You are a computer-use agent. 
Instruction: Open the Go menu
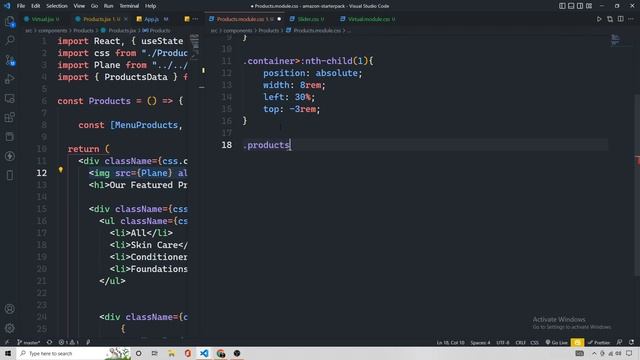(x=94, y=6)
